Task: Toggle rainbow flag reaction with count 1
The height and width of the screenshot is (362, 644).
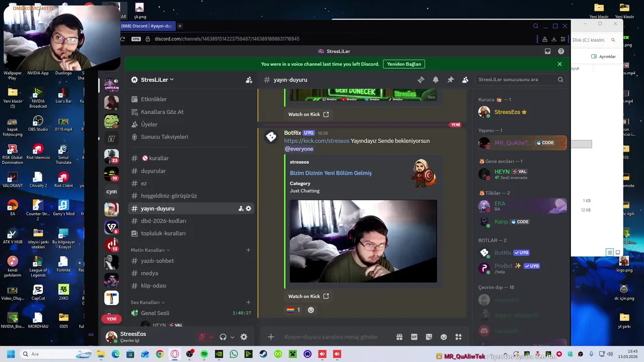Action: point(293,310)
